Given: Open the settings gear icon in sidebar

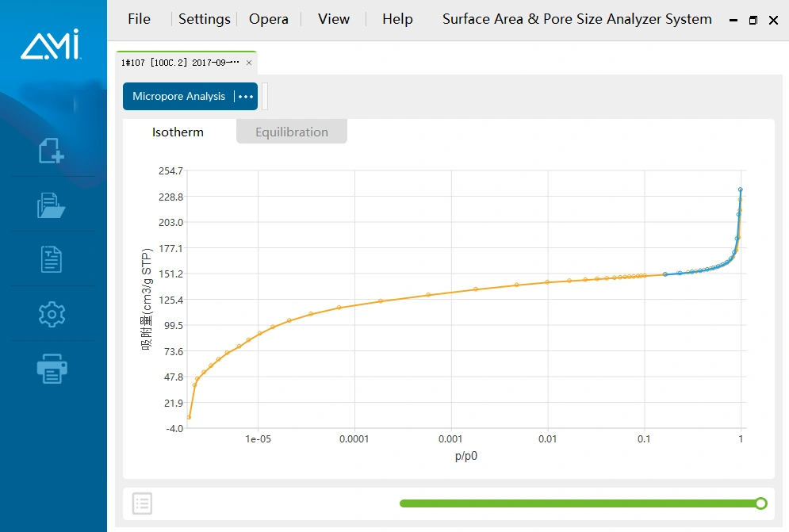Looking at the screenshot, I should [52, 314].
